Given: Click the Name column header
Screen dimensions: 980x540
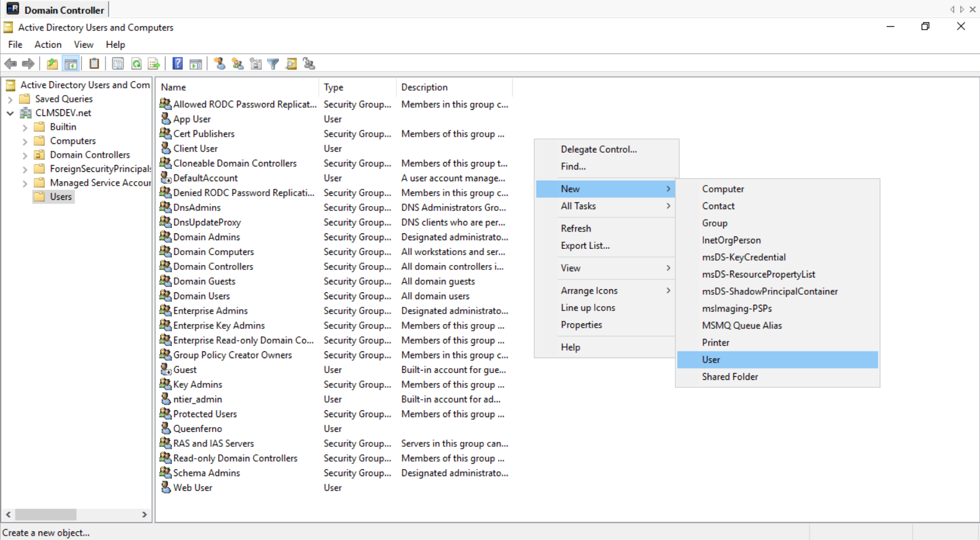Looking at the screenshot, I should coord(174,88).
